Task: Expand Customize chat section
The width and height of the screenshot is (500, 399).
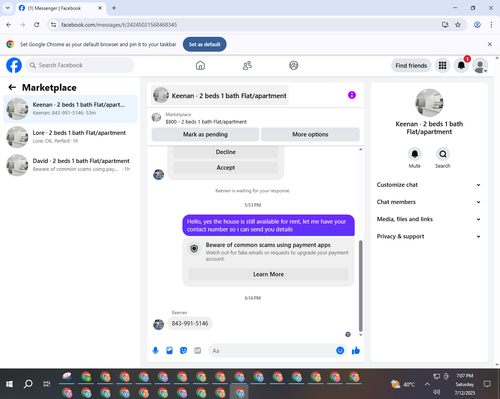Action: 429,185
